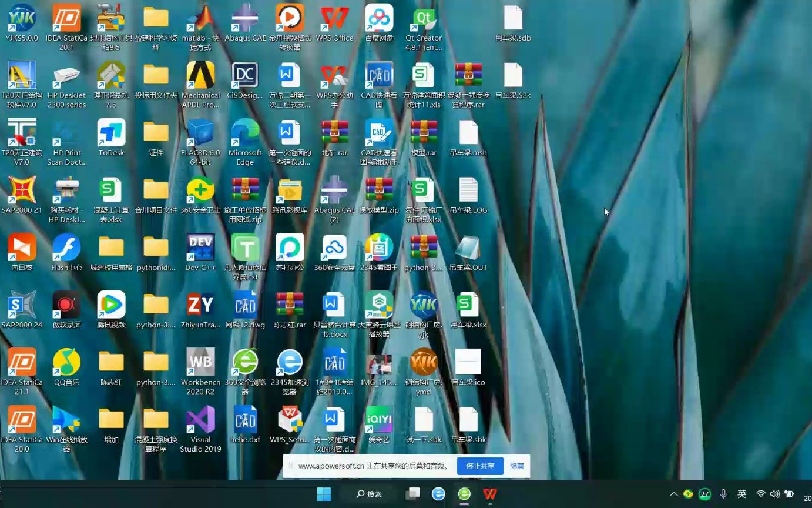This screenshot has width=812, height=508.
Task: Click 隐藏 link in sharing bar
Action: [517, 466]
